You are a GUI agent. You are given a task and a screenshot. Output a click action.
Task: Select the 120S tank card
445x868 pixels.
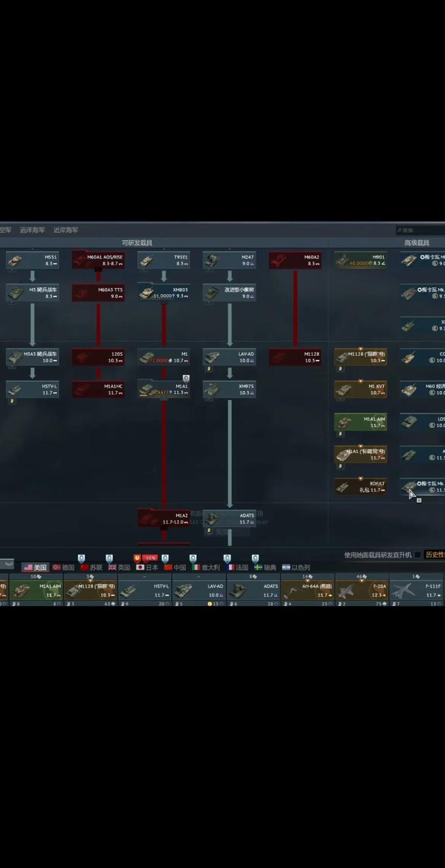[98, 357]
